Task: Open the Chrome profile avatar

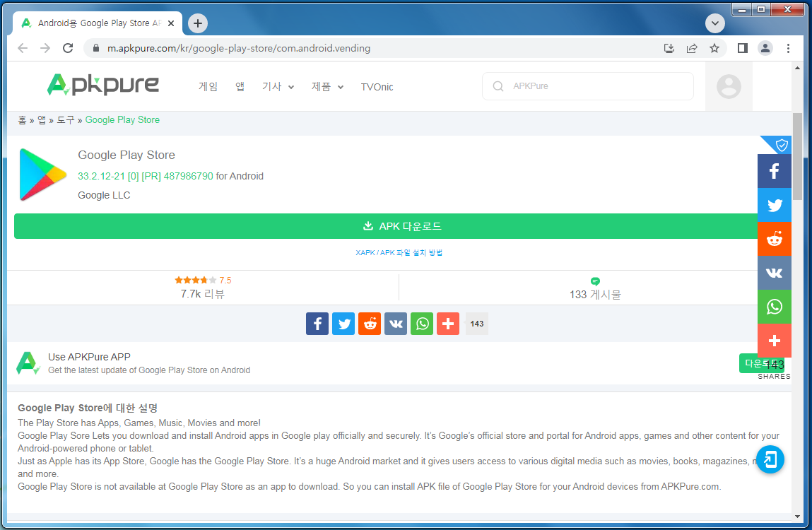Action: click(765, 48)
